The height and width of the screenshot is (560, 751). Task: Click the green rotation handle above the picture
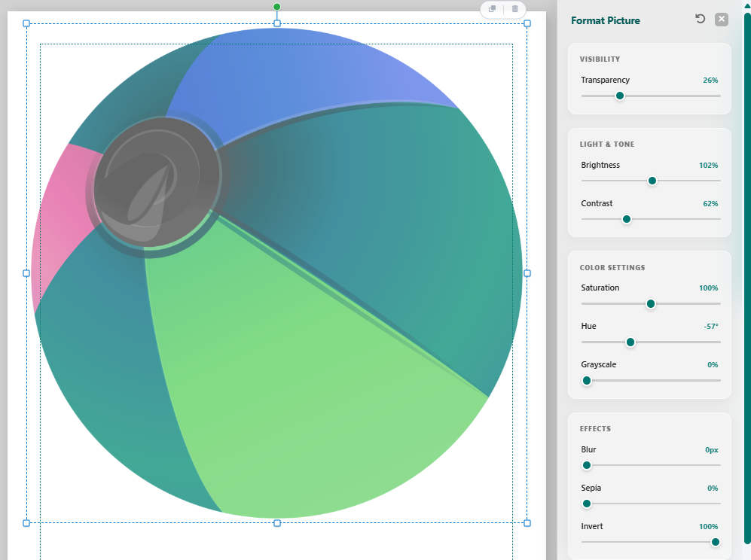pos(277,7)
